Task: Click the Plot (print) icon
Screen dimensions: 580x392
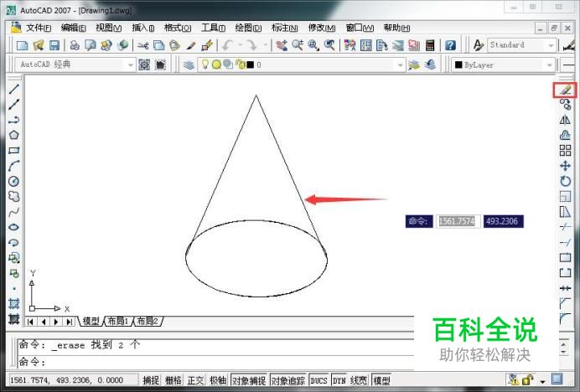Action: tap(75, 45)
